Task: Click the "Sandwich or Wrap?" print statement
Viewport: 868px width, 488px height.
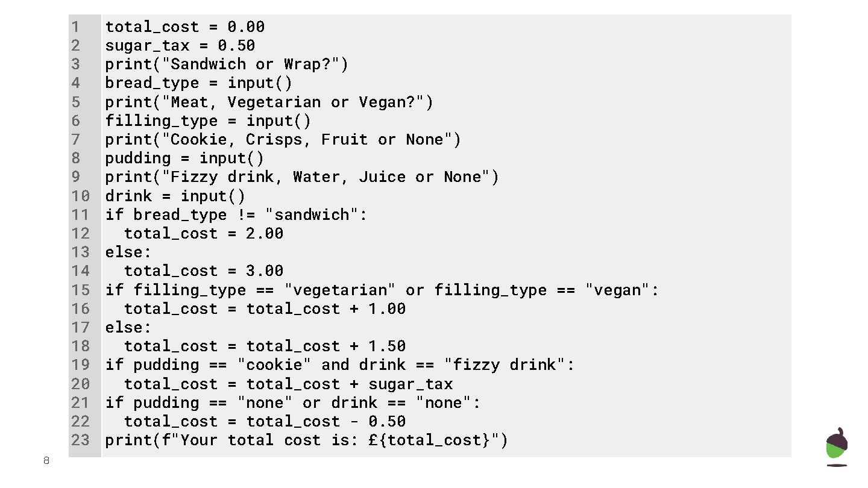Action: 227,64
